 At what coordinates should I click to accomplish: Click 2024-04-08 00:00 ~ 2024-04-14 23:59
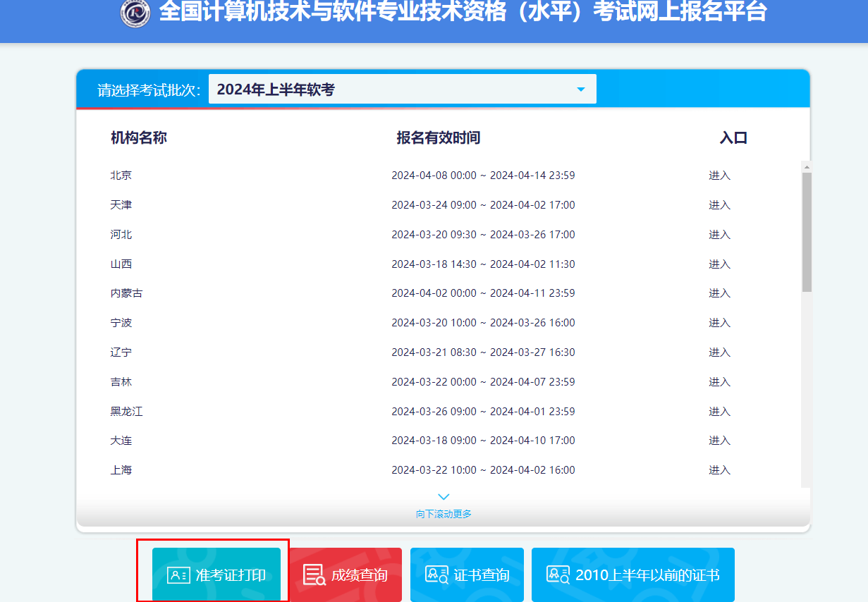click(483, 176)
